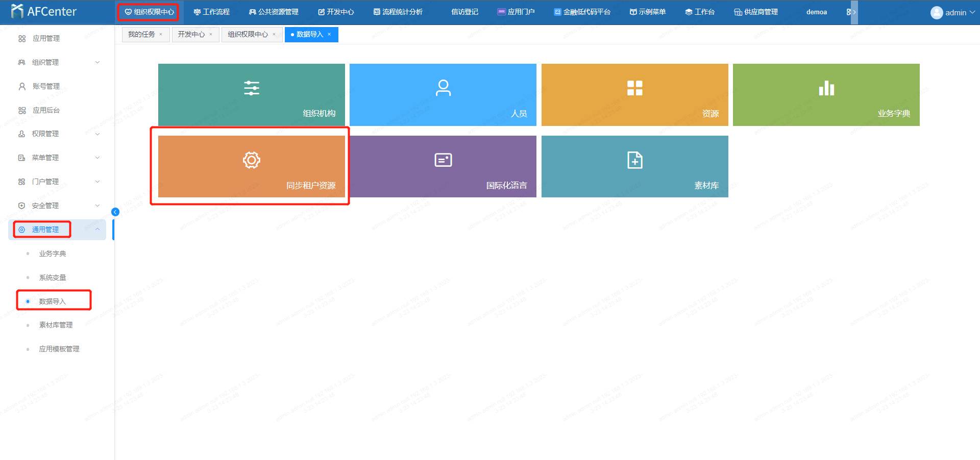
Task: Click the bar chart icon on 业务字典 tile
Action: click(x=826, y=88)
